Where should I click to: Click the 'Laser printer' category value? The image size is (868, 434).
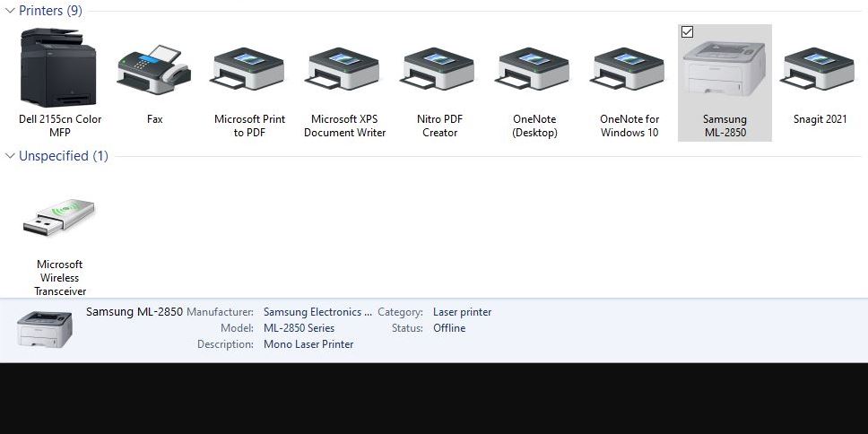(462, 312)
